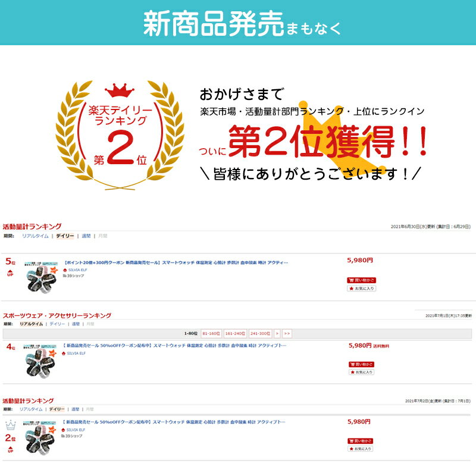Open the 4位 smartwatch product thumbnail
Screen dimensions: 476x476
coord(40,361)
